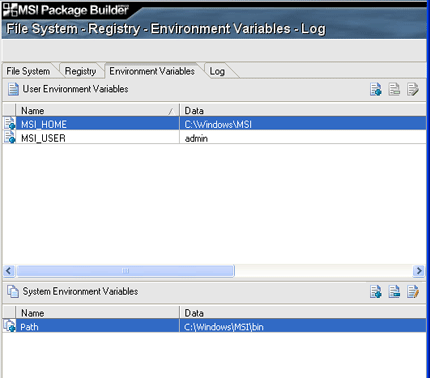Click the edit user environment variable icon

[x=413, y=89]
